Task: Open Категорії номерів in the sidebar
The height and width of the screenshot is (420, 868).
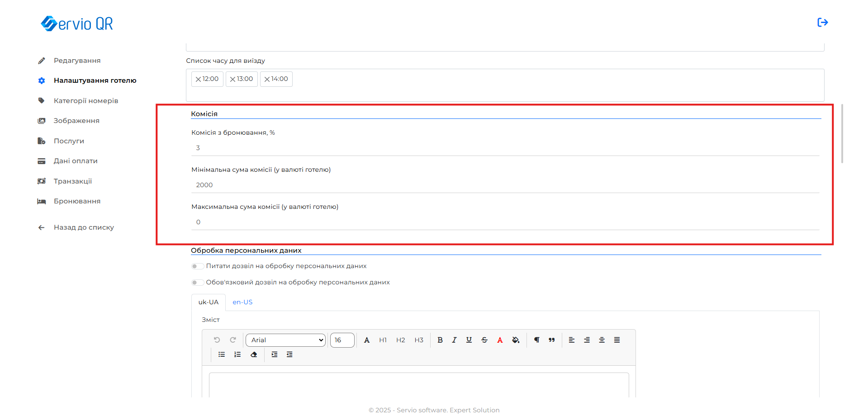Action: 85,101
